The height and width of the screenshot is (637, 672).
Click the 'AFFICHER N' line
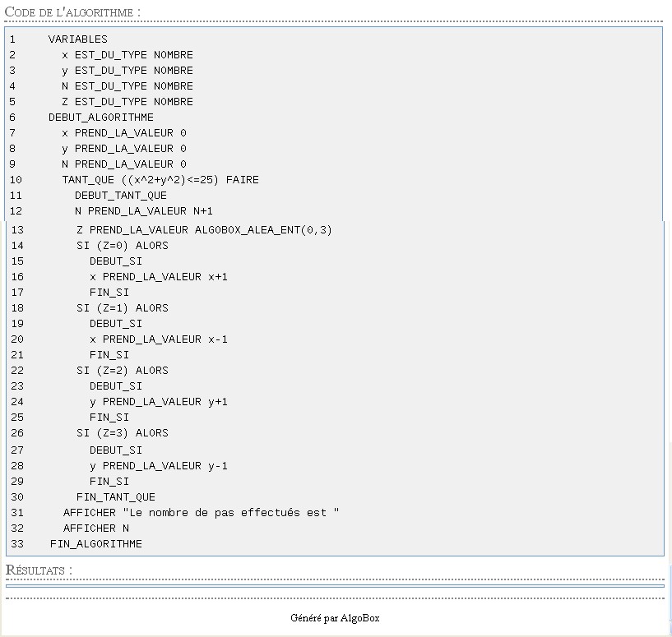(96, 529)
